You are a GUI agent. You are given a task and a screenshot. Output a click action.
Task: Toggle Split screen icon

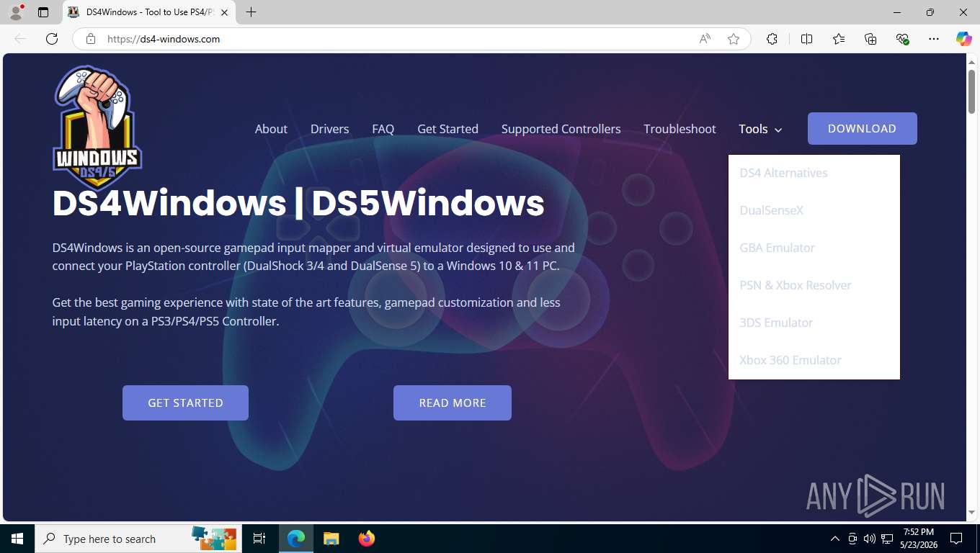coord(806,39)
